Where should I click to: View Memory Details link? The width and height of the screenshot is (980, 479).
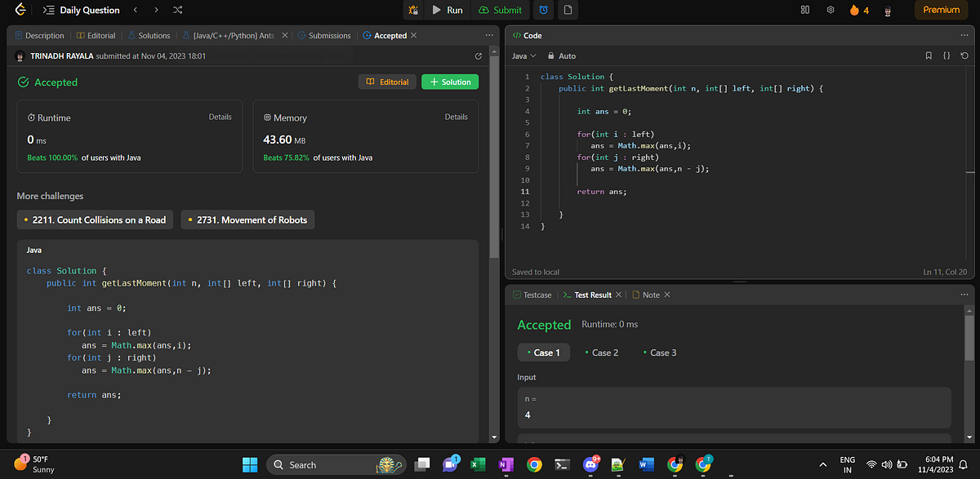click(x=456, y=117)
